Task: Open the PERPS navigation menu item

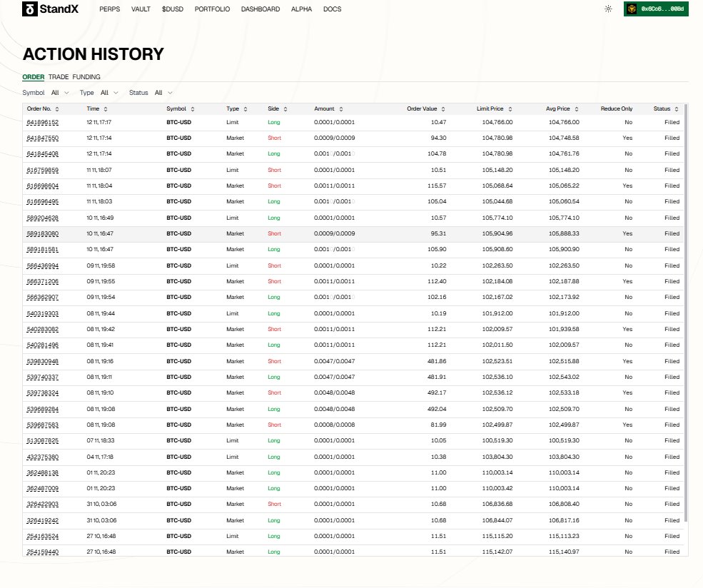Action: [109, 9]
